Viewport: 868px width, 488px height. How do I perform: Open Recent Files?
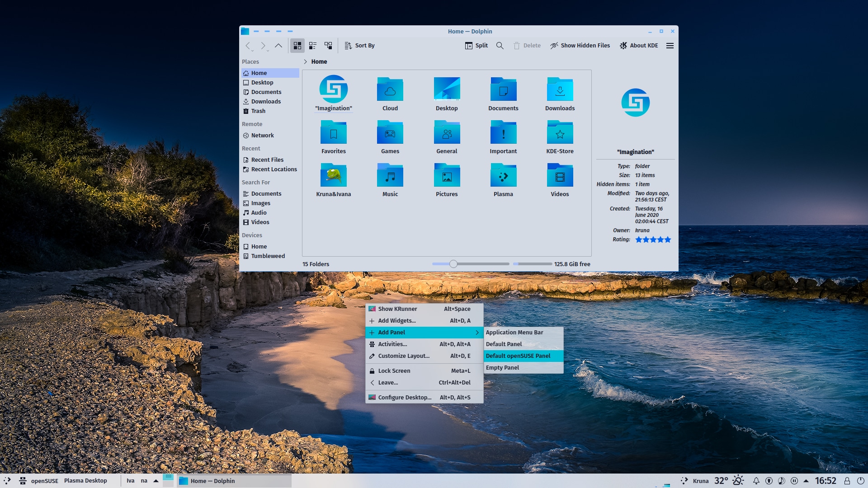pos(270,160)
